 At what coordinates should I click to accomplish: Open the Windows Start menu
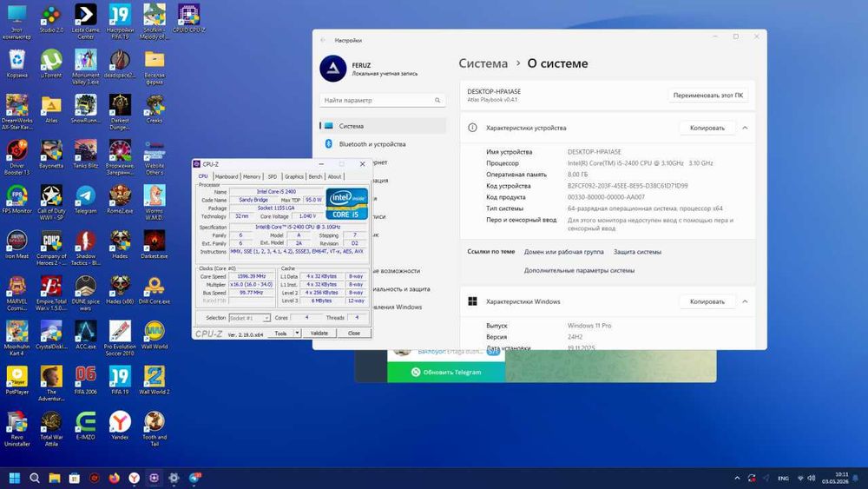click(x=15, y=478)
